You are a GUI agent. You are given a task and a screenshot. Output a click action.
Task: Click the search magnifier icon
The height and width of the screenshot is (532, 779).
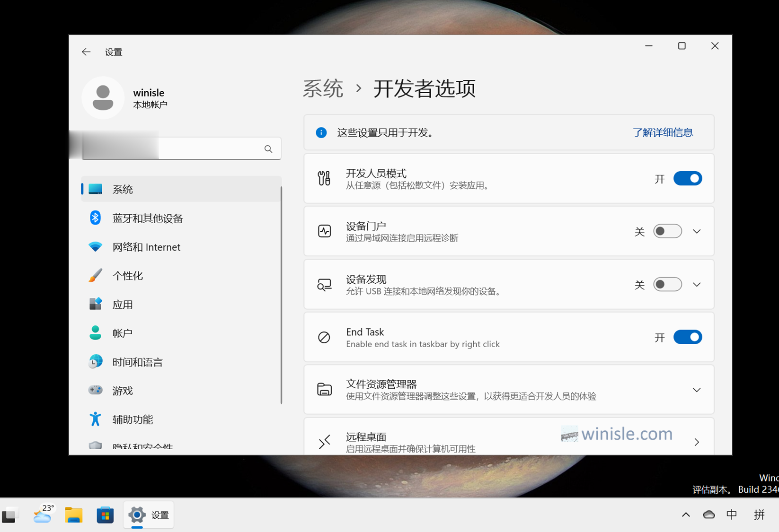268,149
